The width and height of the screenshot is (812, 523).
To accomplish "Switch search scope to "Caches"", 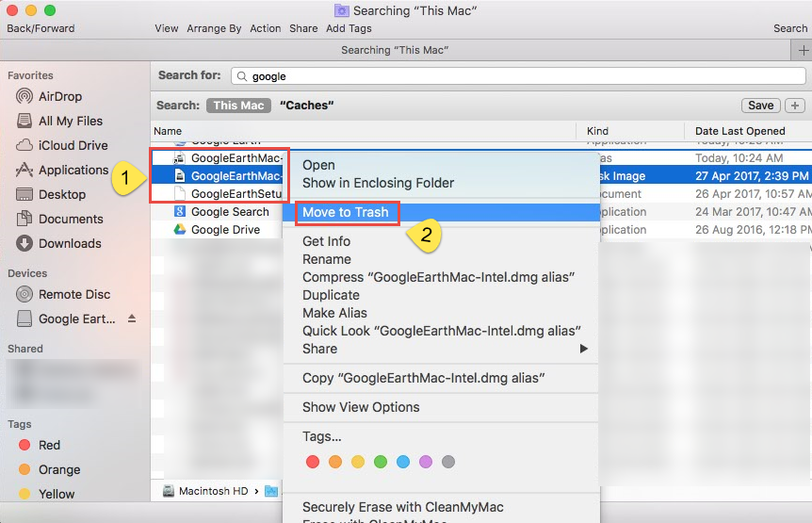I will (x=306, y=106).
